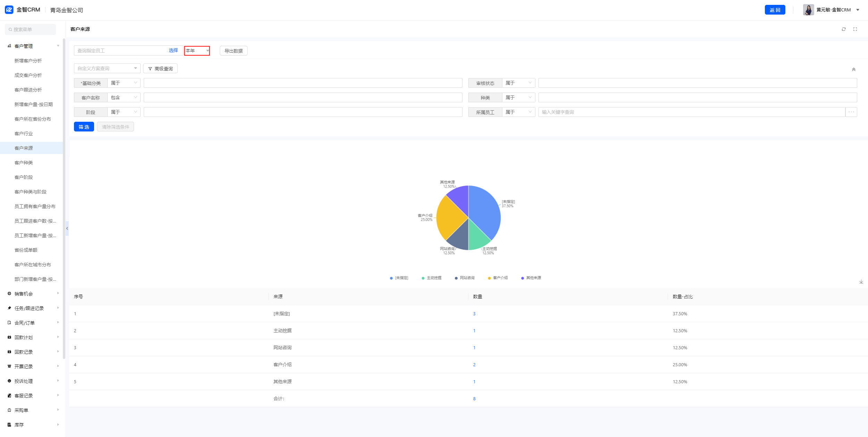The width and height of the screenshot is (868, 437).
Task: Click the refresh icon in page header
Action: (x=843, y=29)
